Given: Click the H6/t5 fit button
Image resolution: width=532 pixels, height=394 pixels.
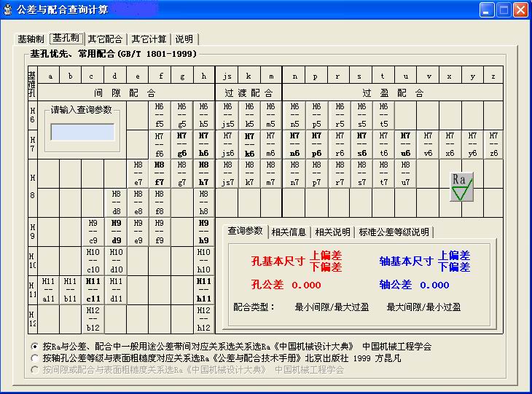Looking at the screenshot, I should [384, 115].
